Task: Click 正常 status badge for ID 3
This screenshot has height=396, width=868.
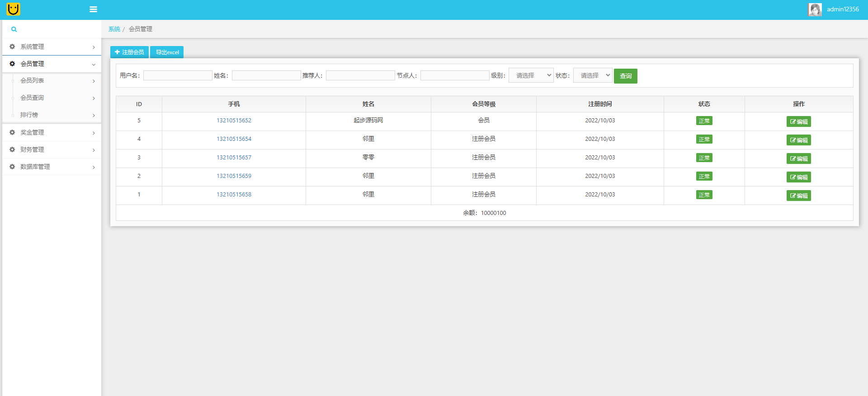Action: (x=704, y=158)
